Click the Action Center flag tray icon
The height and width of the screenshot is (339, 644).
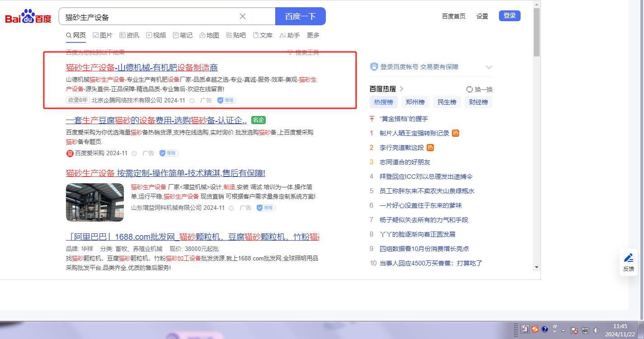[574, 330]
